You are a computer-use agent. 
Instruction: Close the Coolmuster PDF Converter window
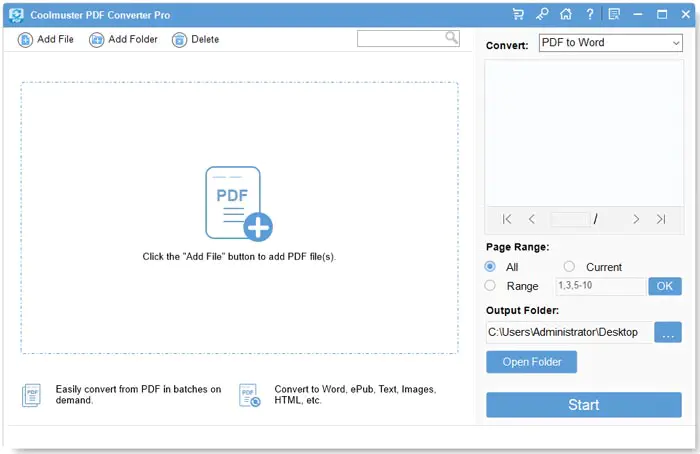coord(686,15)
